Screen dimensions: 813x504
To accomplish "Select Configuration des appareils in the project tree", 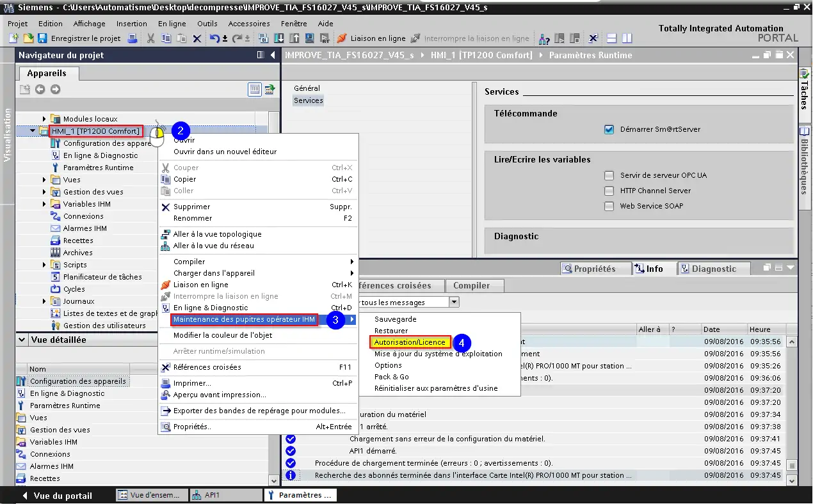I will pos(107,143).
